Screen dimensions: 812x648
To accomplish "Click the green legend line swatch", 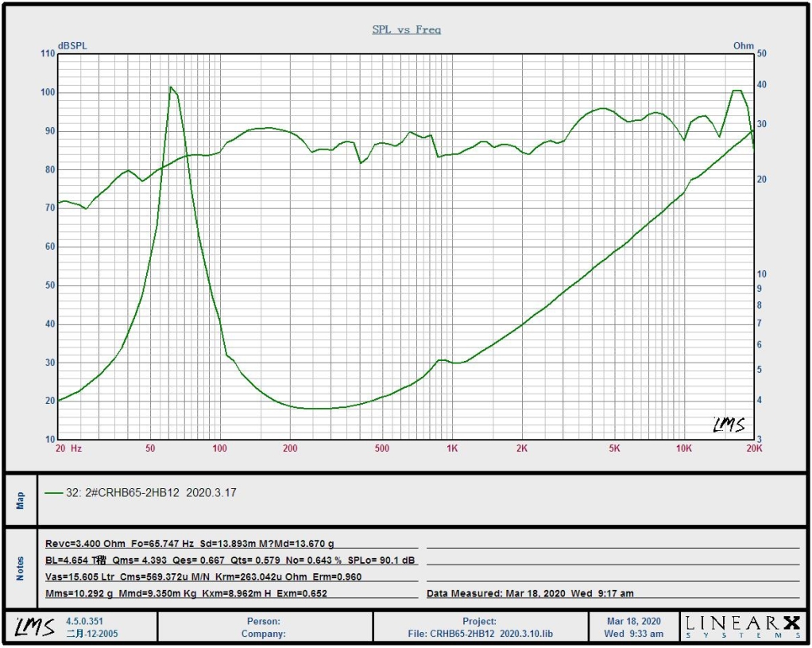I will [54, 493].
